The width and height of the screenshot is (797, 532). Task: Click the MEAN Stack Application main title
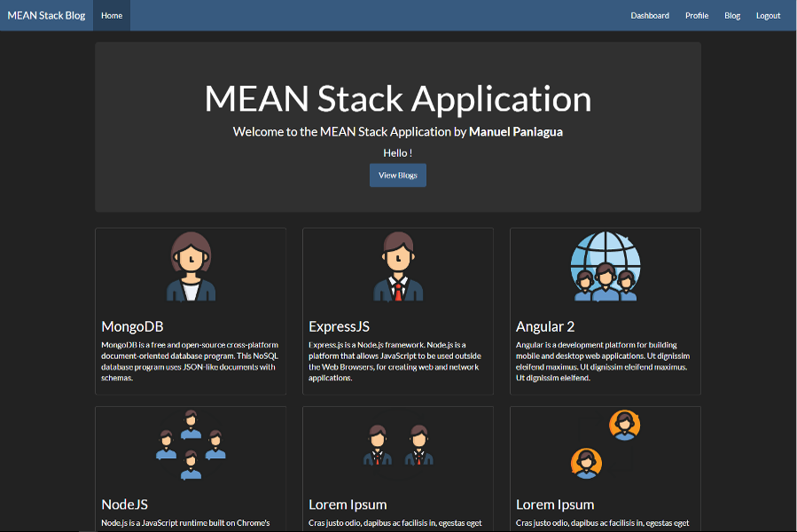[398, 98]
